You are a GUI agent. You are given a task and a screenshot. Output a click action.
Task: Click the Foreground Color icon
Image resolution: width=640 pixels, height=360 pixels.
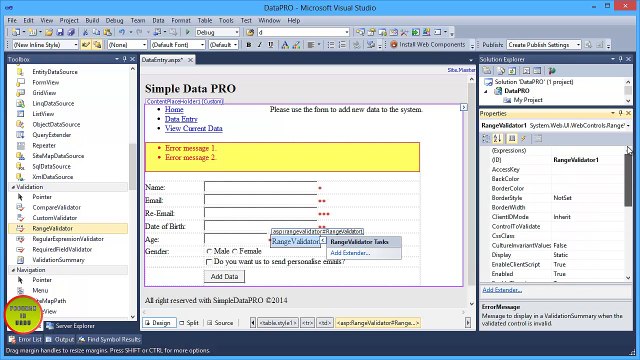click(x=285, y=45)
